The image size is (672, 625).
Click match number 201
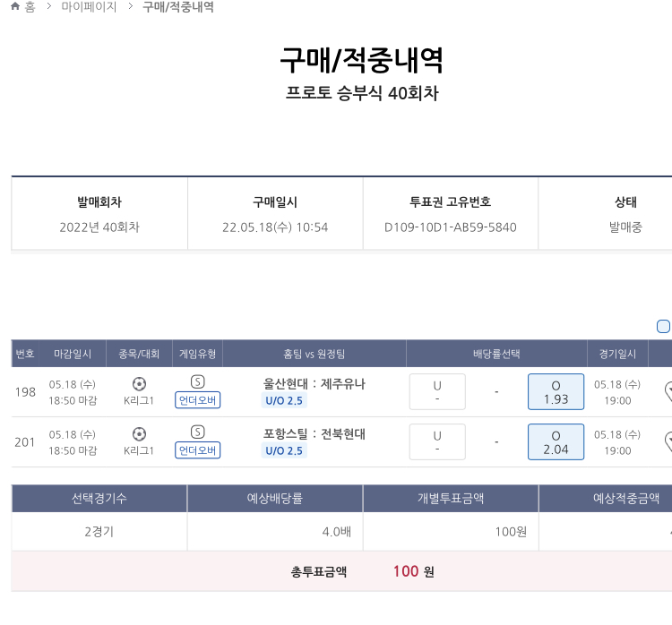pyautogui.click(x=25, y=442)
